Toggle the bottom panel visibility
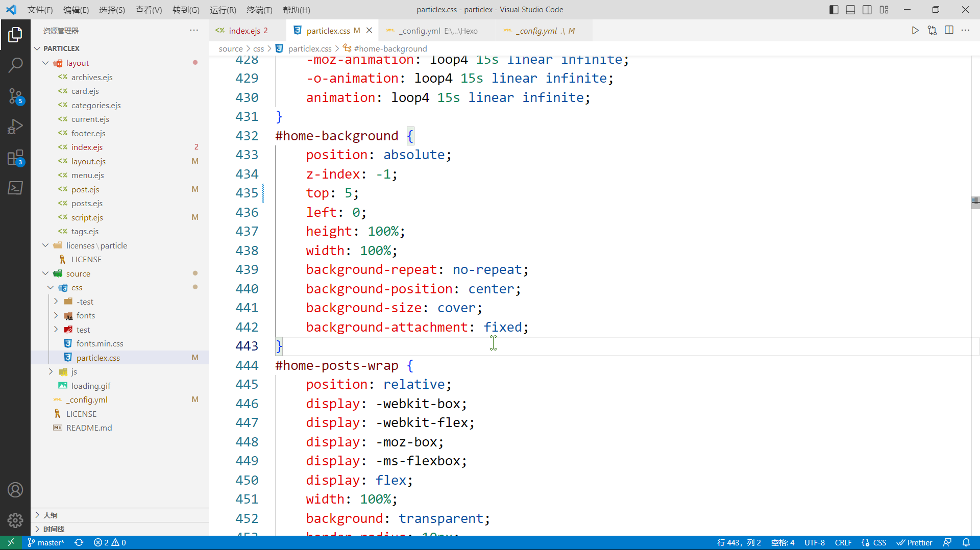This screenshot has width=980, height=550. point(850,10)
